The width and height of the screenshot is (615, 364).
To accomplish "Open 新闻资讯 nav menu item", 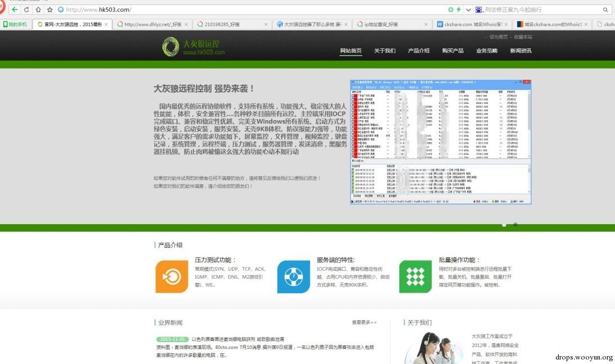I will [521, 51].
